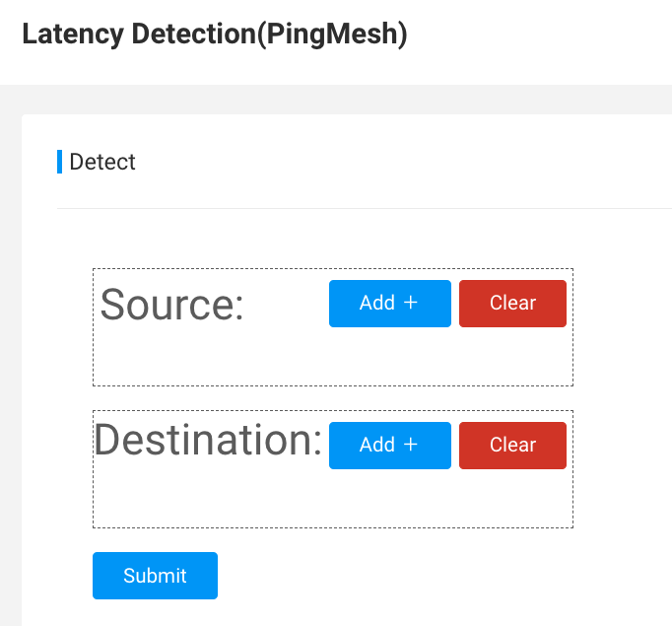Add a new Destination entry
Image resolution: width=672 pixels, height=626 pixels.
pyautogui.click(x=390, y=446)
